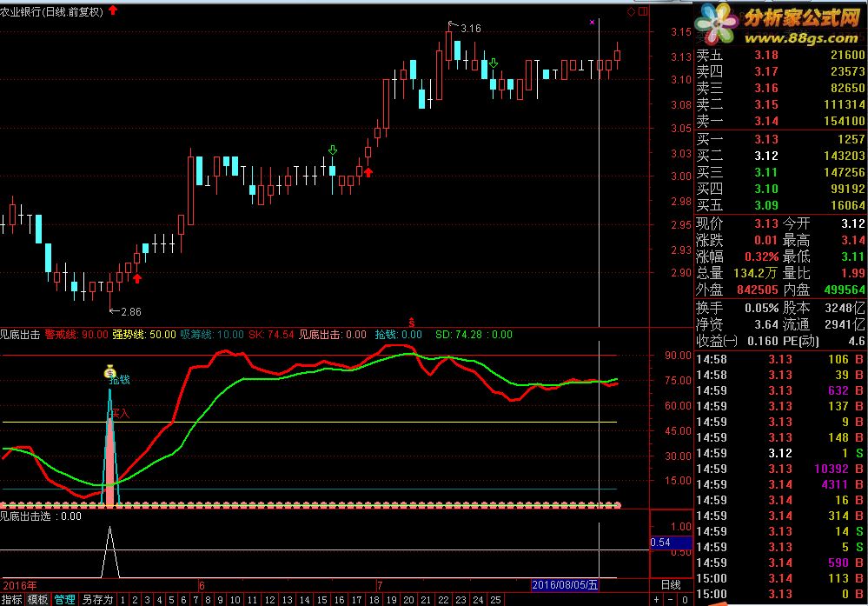Click the 另存为 tab in bottom bar
Viewport: 868px width, 606px height.
tap(97, 599)
